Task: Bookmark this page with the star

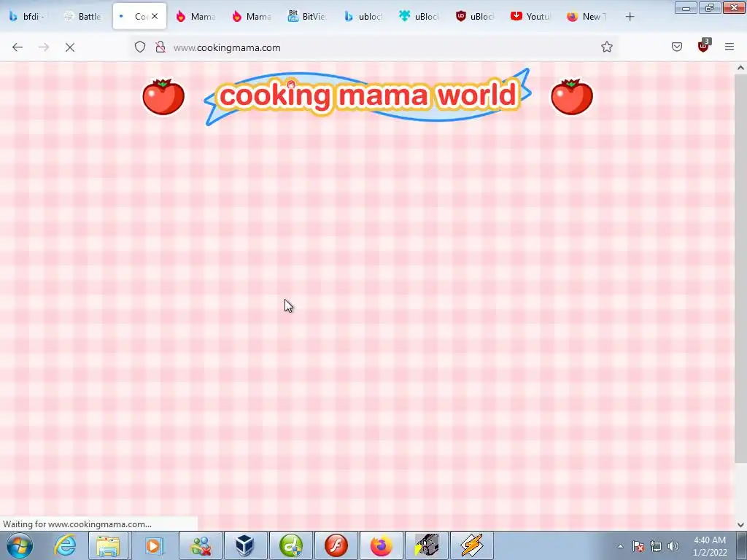Action: click(606, 47)
